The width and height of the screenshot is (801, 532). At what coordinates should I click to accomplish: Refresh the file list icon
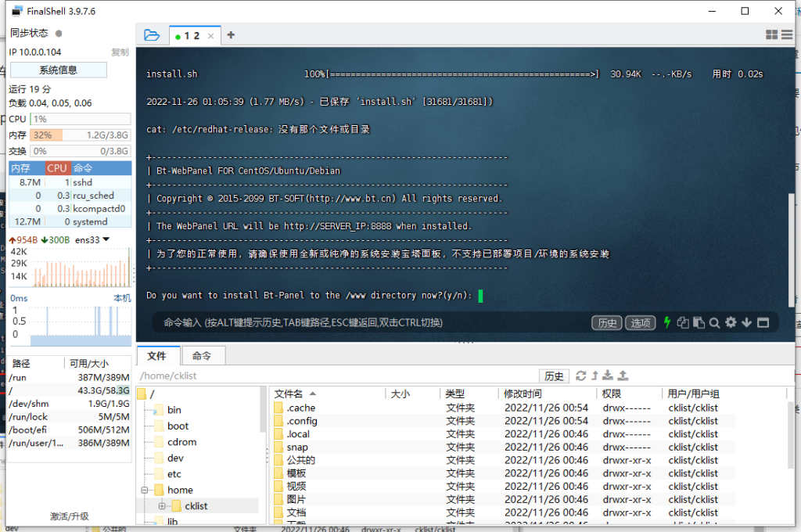click(x=581, y=376)
